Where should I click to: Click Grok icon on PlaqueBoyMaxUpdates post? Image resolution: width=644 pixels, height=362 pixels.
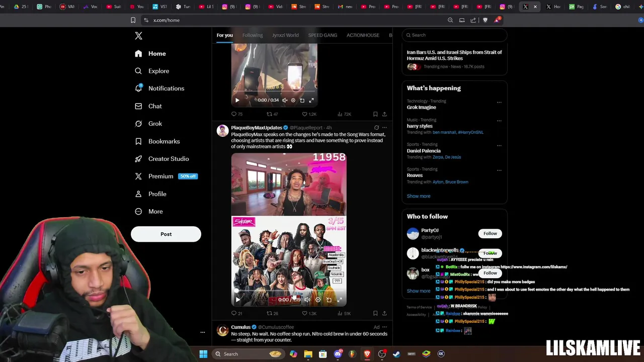pos(376,128)
